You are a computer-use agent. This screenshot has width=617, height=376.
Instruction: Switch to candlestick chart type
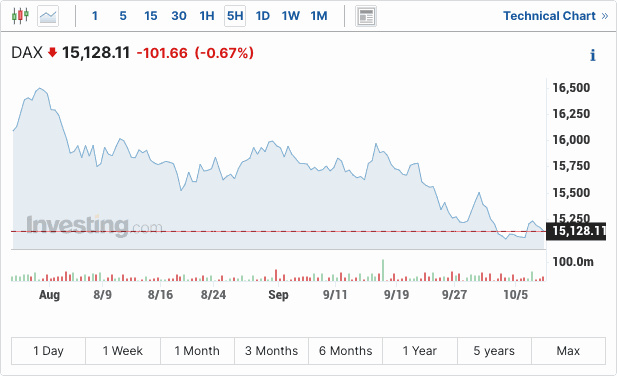coord(20,16)
